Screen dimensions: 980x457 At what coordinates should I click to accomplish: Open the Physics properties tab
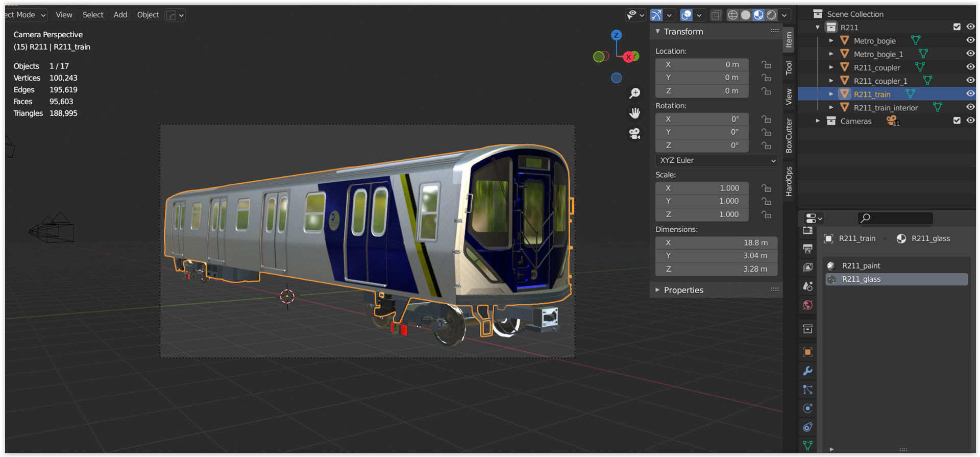[x=807, y=408]
